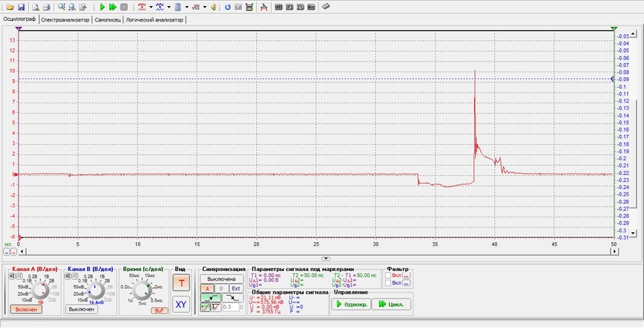Toggle Channel A Включен button
This screenshot has height=328, width=644.
[x=26, y=309]
